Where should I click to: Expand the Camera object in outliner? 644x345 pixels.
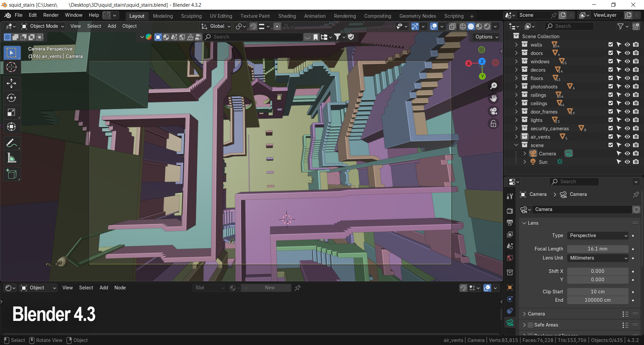point(525,153)
